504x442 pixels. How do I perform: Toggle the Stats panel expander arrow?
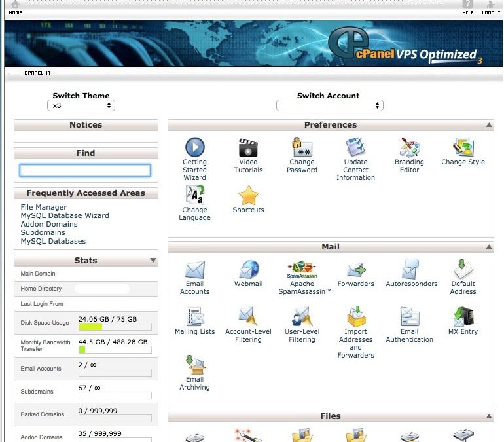click(153, 260)
